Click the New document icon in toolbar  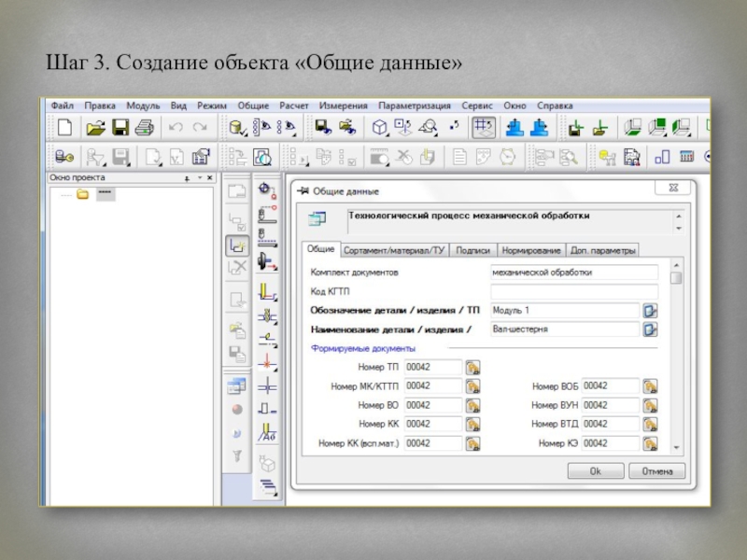[63, 128]
